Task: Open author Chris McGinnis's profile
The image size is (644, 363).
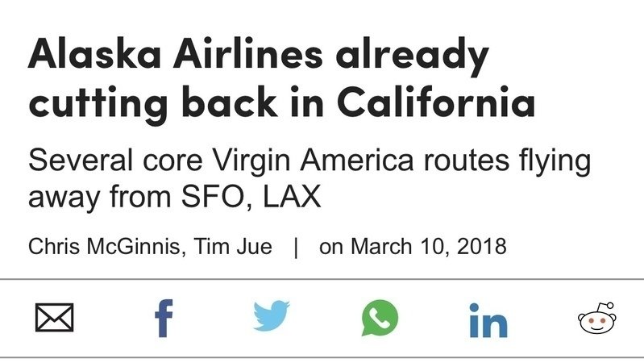Action: tap(104, 247)
